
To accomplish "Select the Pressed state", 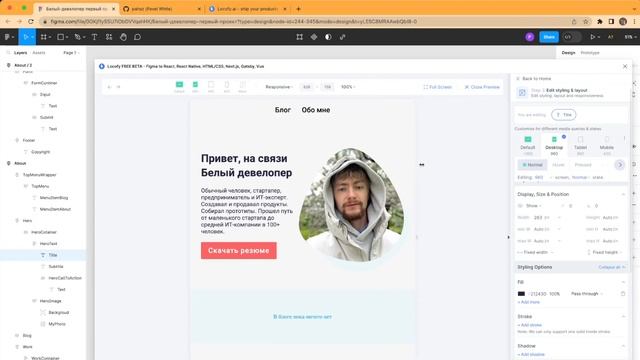I will (583, 165).
